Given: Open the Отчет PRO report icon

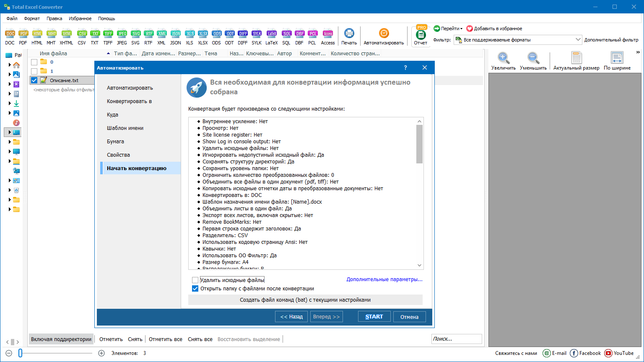Looking at the screenshot, I should pyautogui.click(x=421, y=35).
